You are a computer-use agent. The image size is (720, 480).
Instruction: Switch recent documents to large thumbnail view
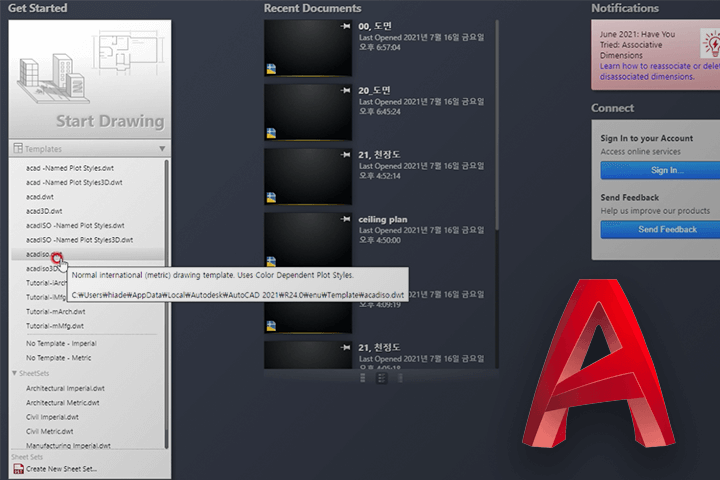(363, 378)
